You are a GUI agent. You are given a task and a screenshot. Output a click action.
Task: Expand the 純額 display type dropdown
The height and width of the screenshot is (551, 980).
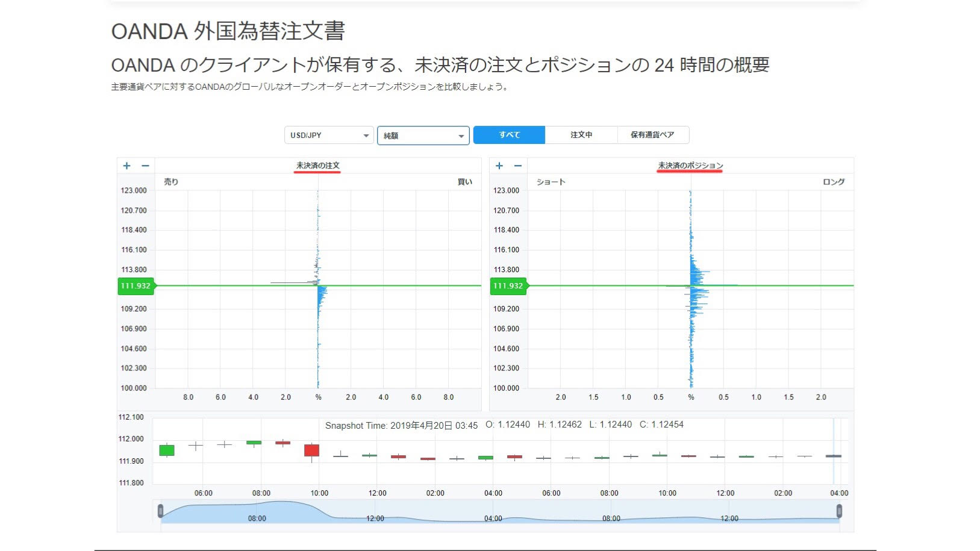coord(423,135)
